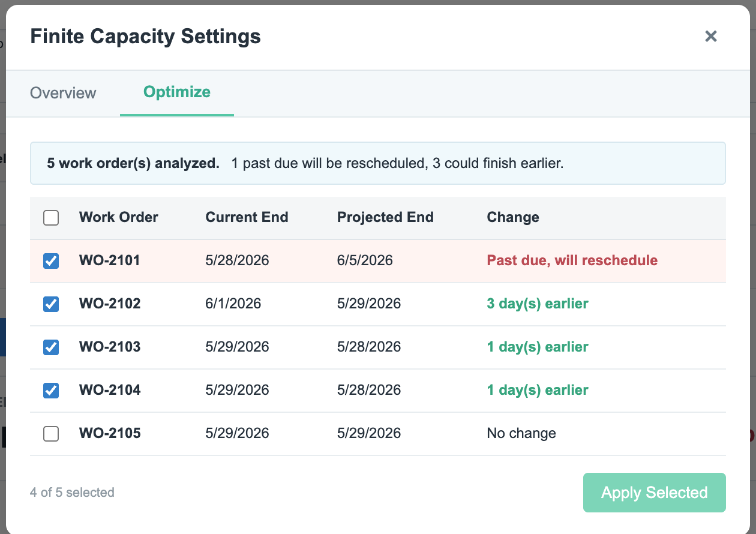Uncheck the WO-2102 checkbox

click(51, 304)
